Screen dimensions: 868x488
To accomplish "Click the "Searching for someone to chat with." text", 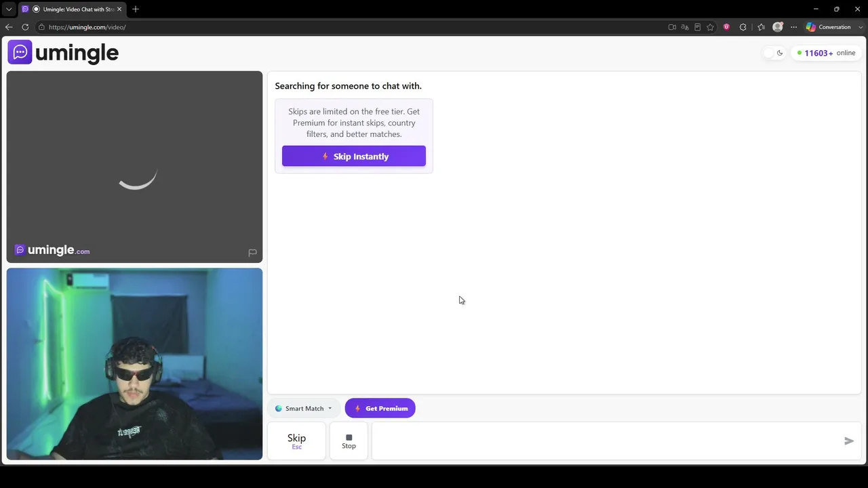I will (x=348, y=86).
